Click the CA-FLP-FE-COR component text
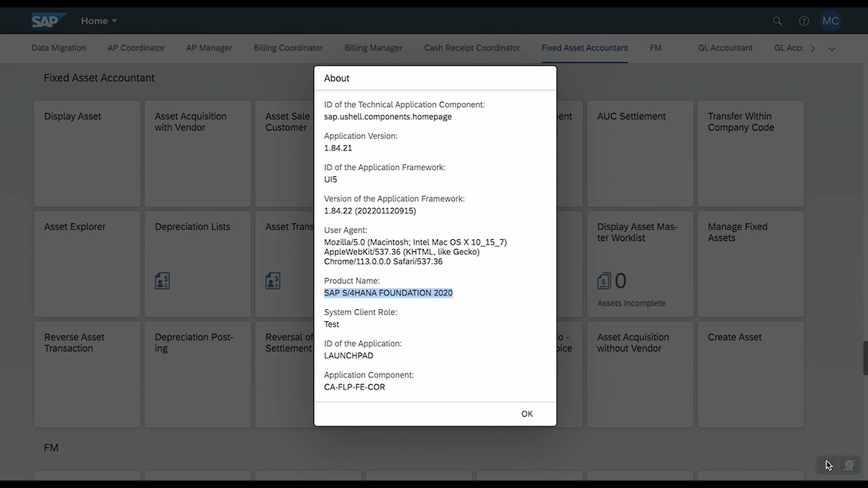 click(355, 387)
